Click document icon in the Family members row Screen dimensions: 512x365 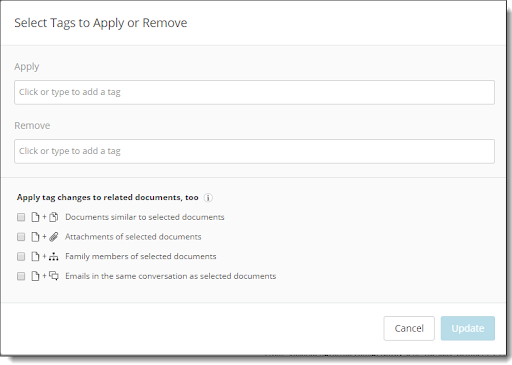pos(35,257)
